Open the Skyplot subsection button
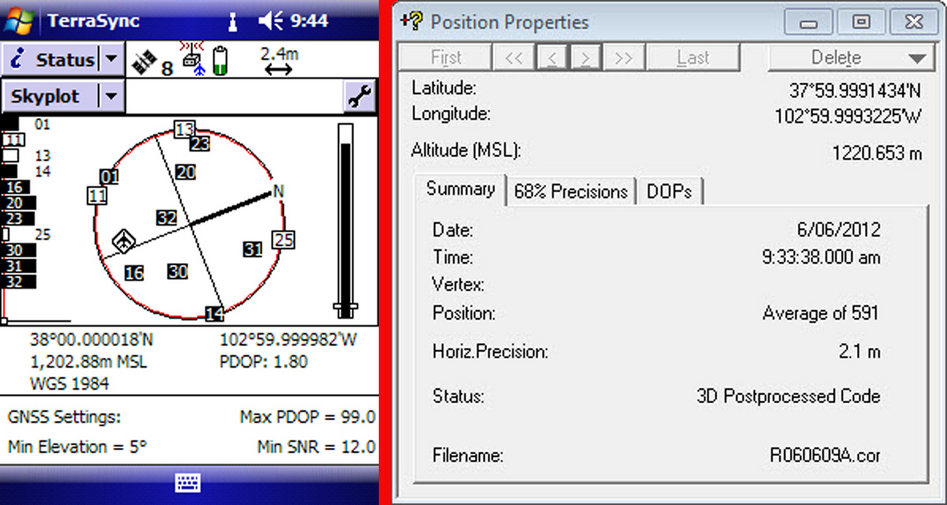Image resolution: width=947 pixels, height=505 pixels. pos(50,96)
